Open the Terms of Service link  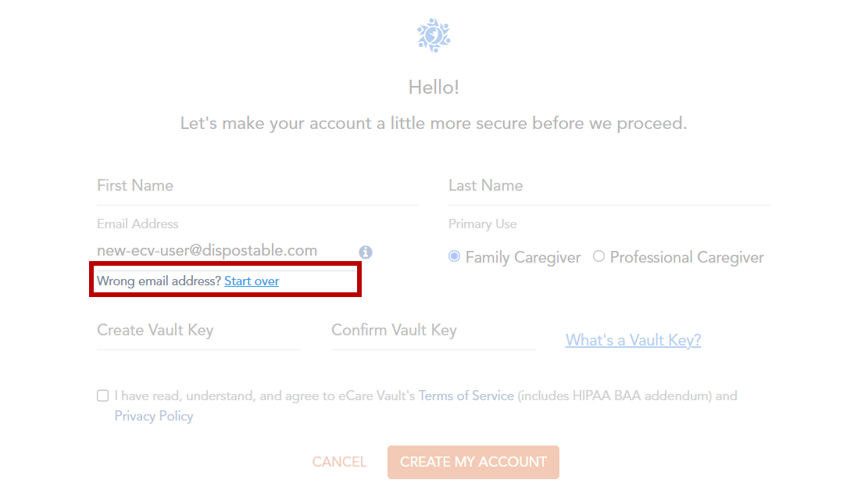pos(466,396)
